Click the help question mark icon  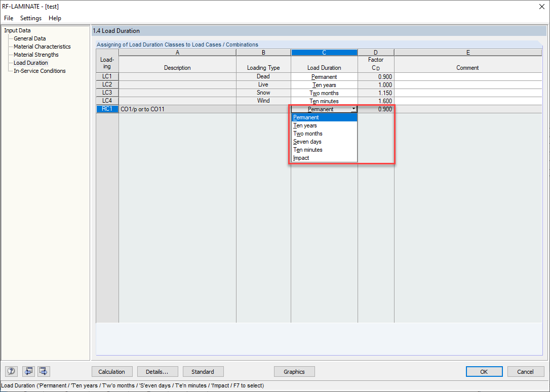pos(11,371)
